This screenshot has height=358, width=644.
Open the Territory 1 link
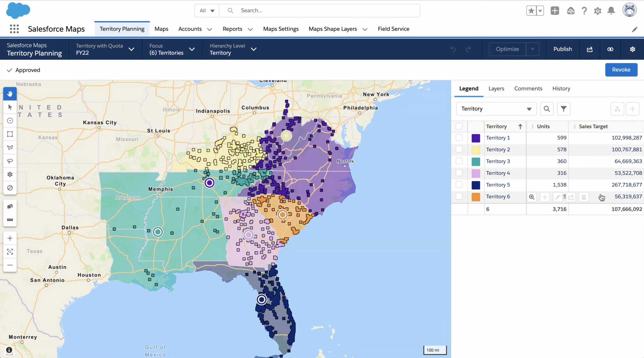pyautogui.click(x=498, y=138)
